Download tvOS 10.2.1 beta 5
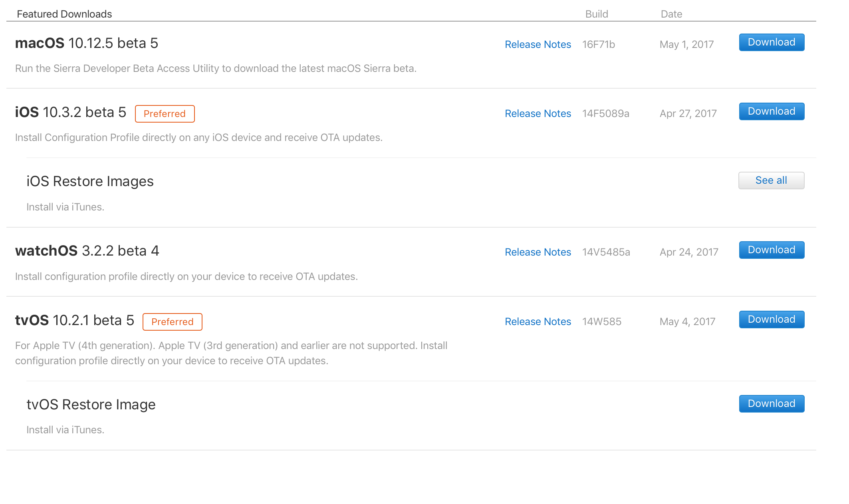This screenshot has height=504, width=849. pyautogui.click(x=772, y=319)
